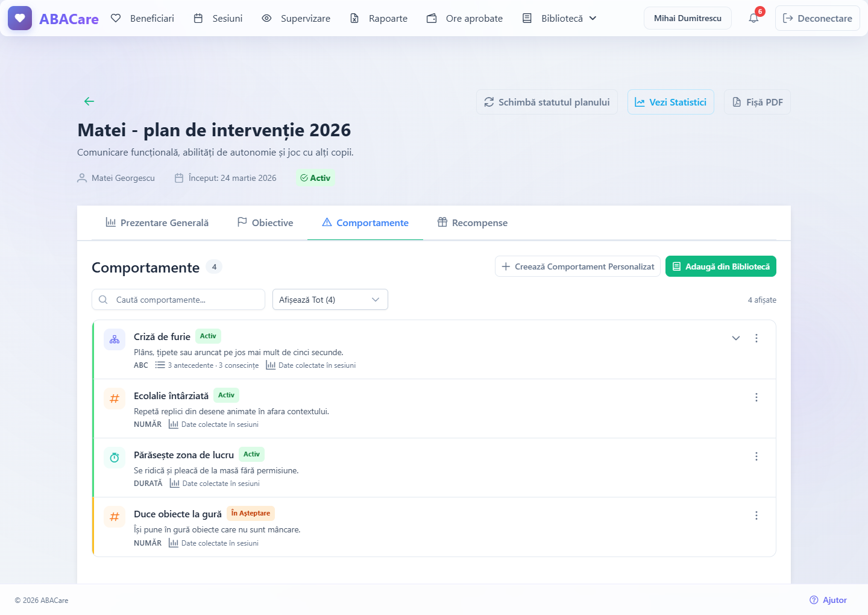The height and width of the screenshot is (615, 868).
Task: Click the Ecolalie întârziată behavior title
Action: [x=171, y=396]
